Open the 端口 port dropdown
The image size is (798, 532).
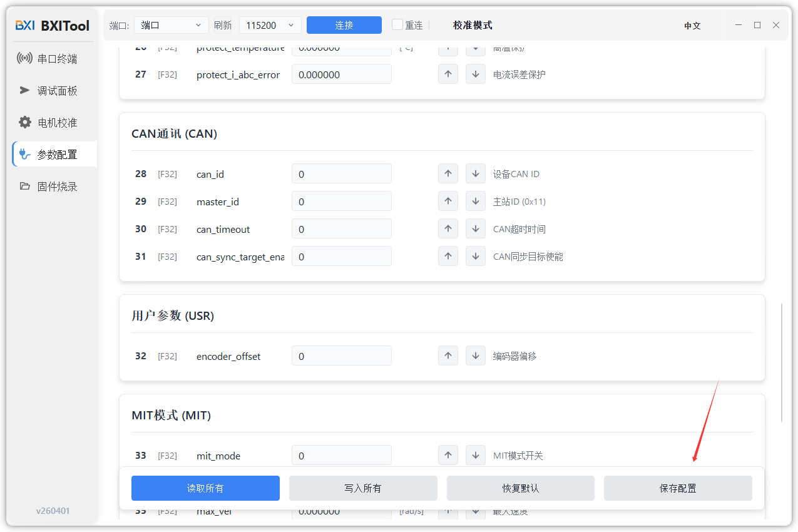(171, 25)
